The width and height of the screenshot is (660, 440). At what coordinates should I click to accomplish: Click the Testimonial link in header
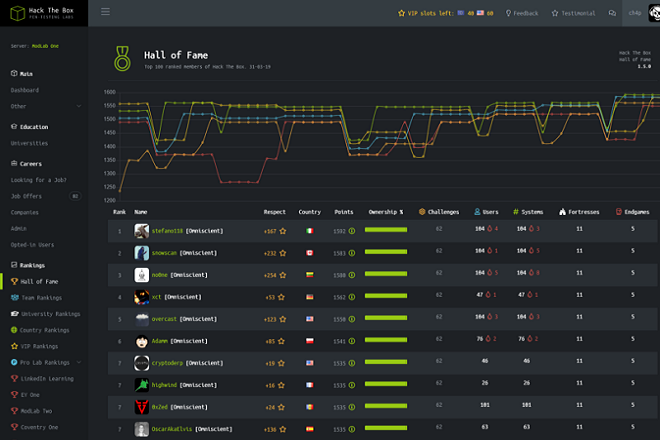tap(574, 13)
